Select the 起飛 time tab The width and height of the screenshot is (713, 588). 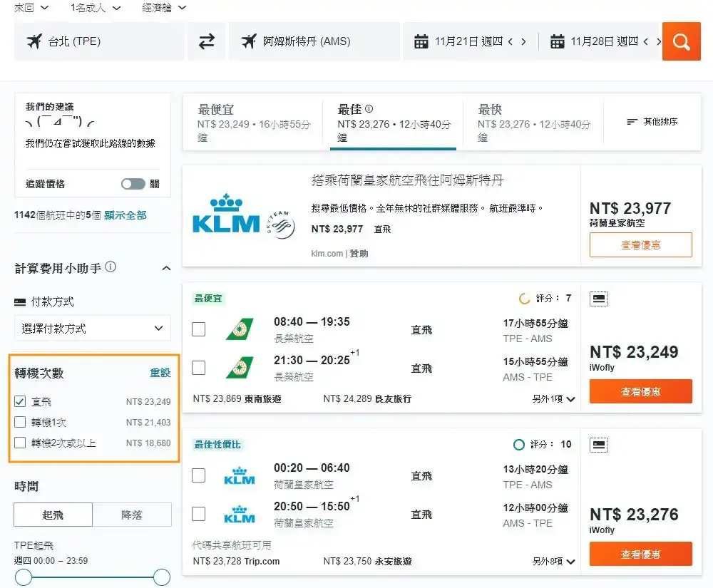pos(53,515)
